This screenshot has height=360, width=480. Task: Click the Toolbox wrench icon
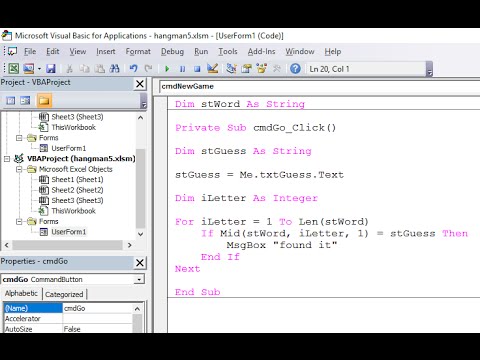tap(277, 69)
